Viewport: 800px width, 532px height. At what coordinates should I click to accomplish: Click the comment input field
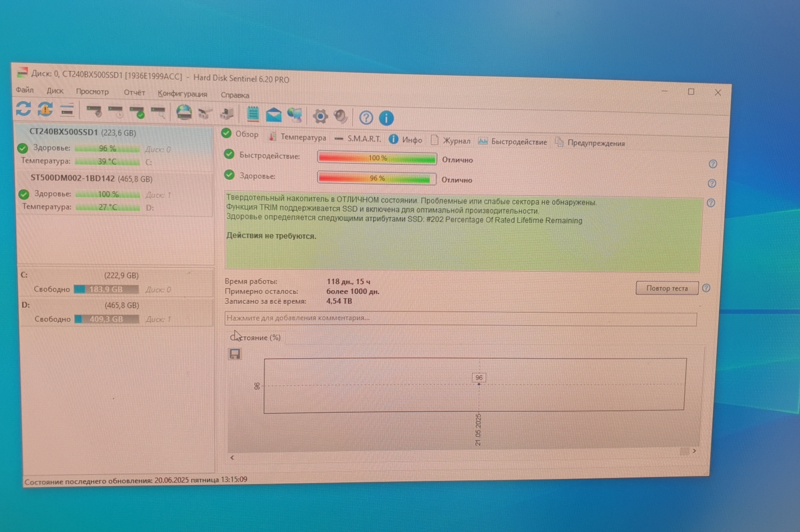pyautogui.click(x=460, y=319)
